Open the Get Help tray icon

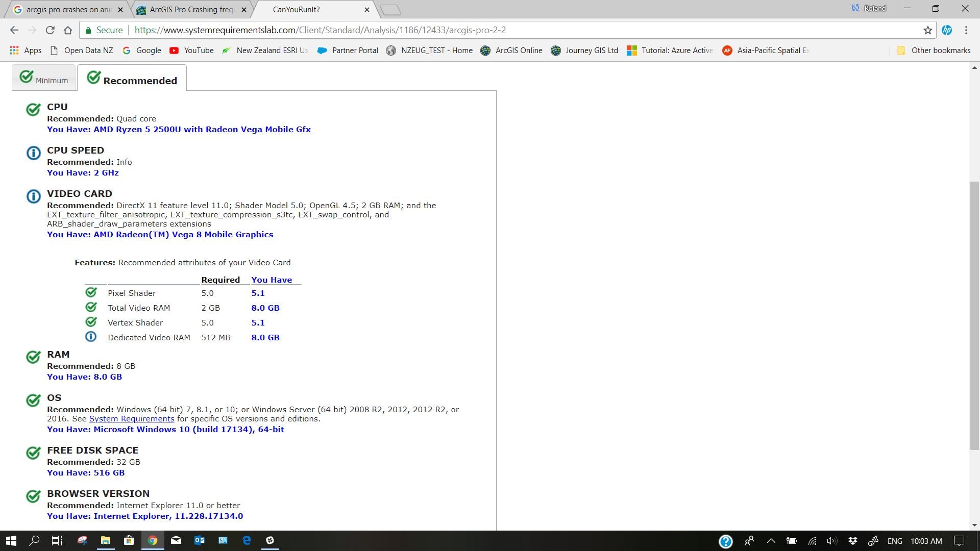(726, 541)
